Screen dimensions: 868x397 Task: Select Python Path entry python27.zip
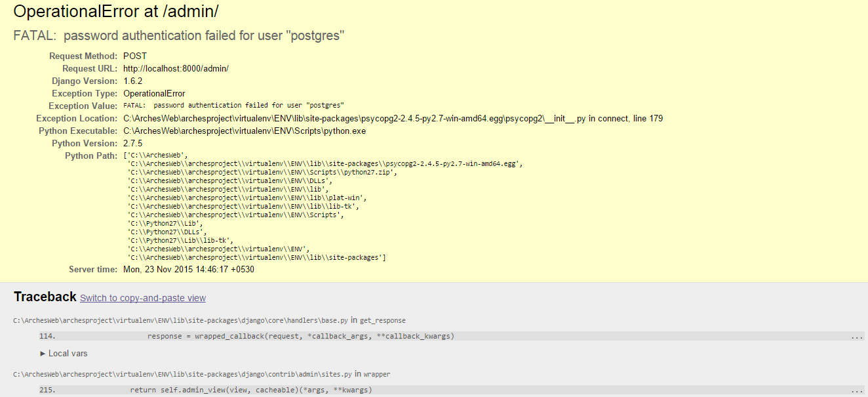coord(262,173)
